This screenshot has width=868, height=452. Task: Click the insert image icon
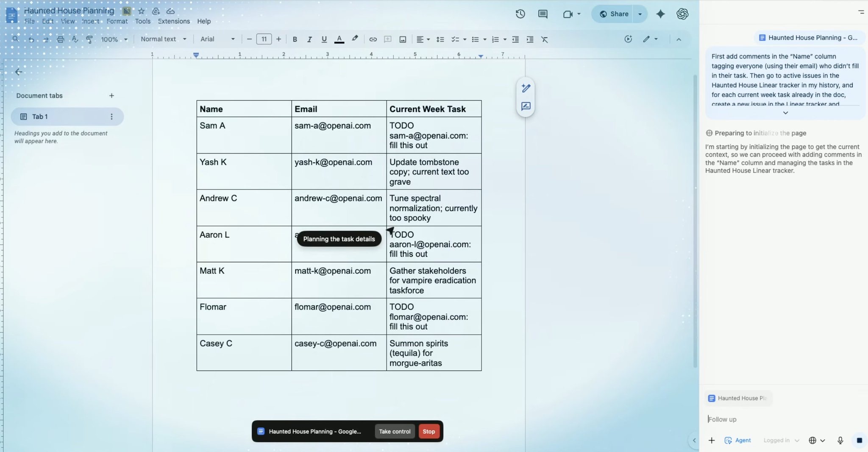[403, 39]
